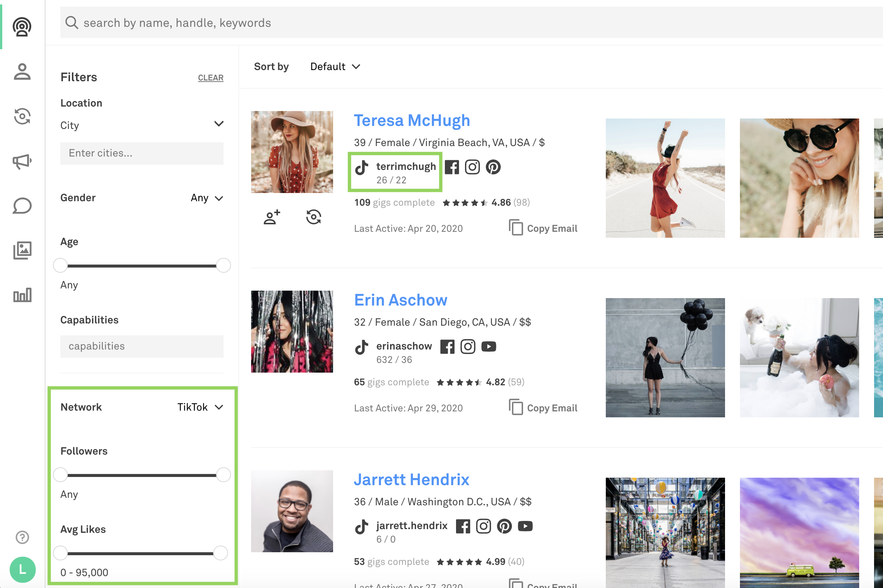
Task: Click Erin Aschow's YouTube icon
Action: pyautogui.click(x=488, y=347)
